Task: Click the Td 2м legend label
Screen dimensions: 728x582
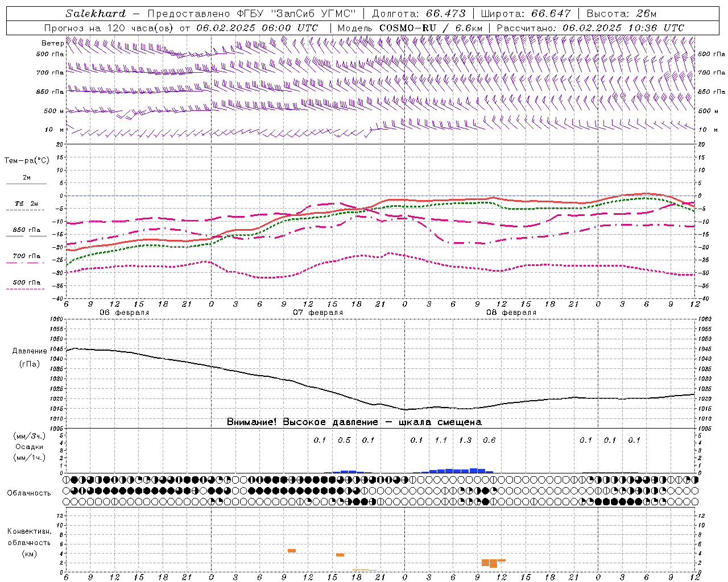Action: [x=27, y=203]
